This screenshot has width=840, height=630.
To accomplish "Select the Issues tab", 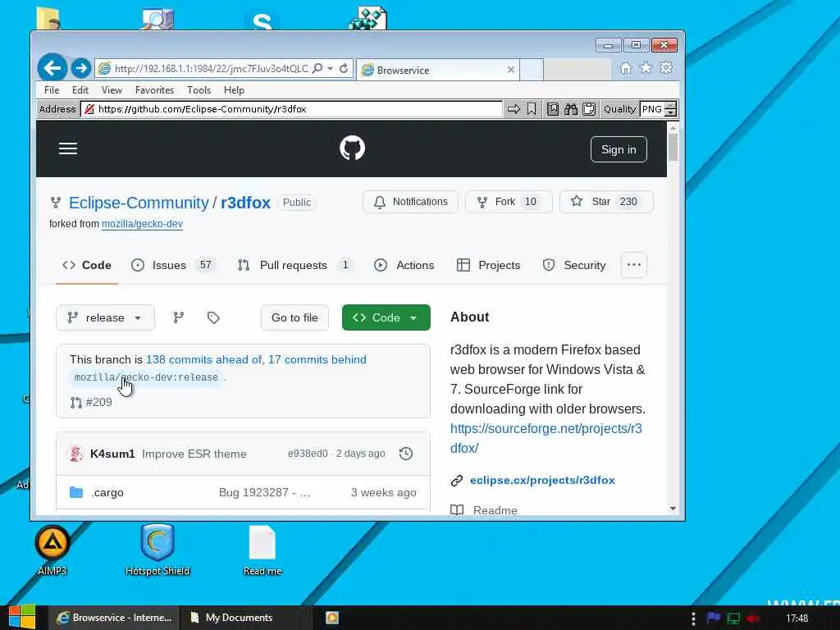I will tap(174, 265).
